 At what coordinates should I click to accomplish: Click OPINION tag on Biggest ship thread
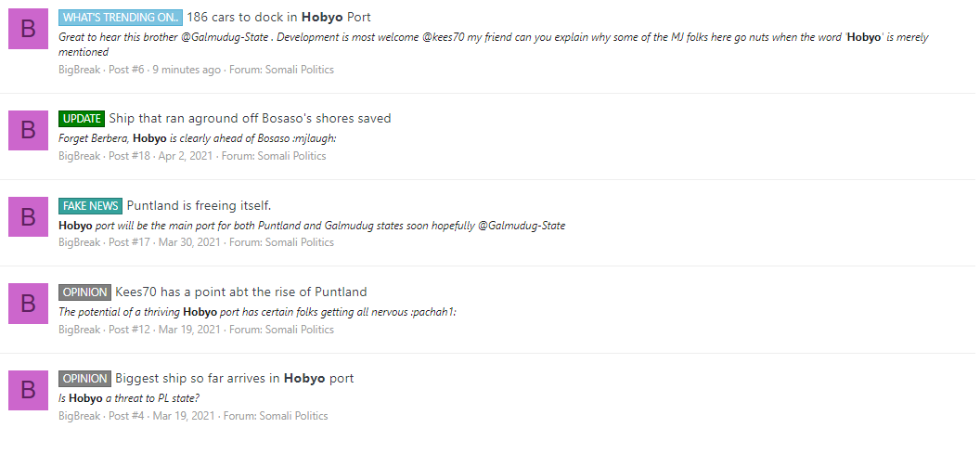[85, 379]
